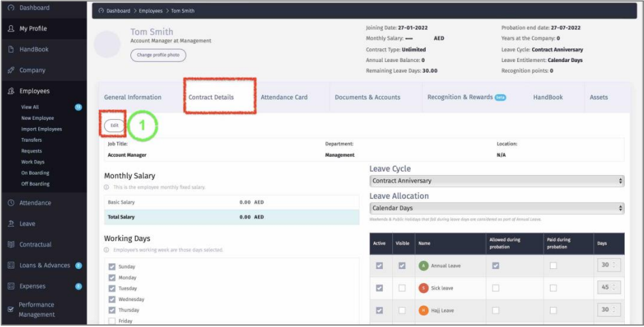The height and width of the screenshot is (327, 644).
Task: Click the Edit button
Action: (114, 125)
